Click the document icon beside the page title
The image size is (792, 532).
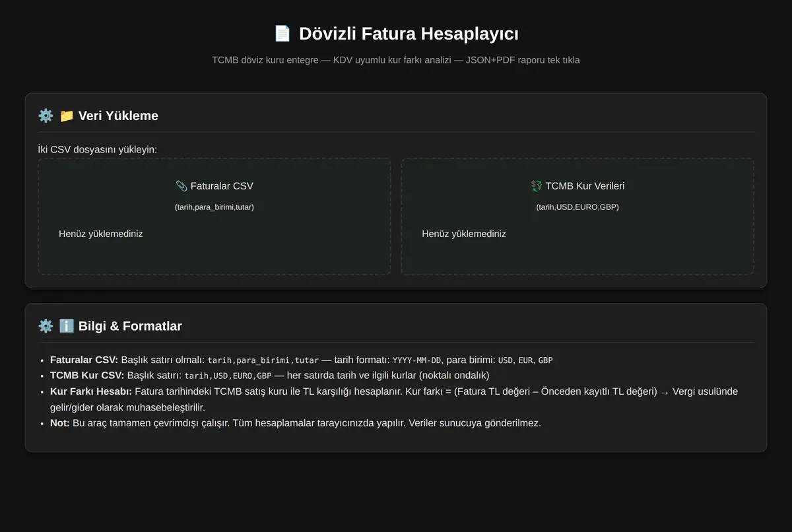tap(282, 34)
